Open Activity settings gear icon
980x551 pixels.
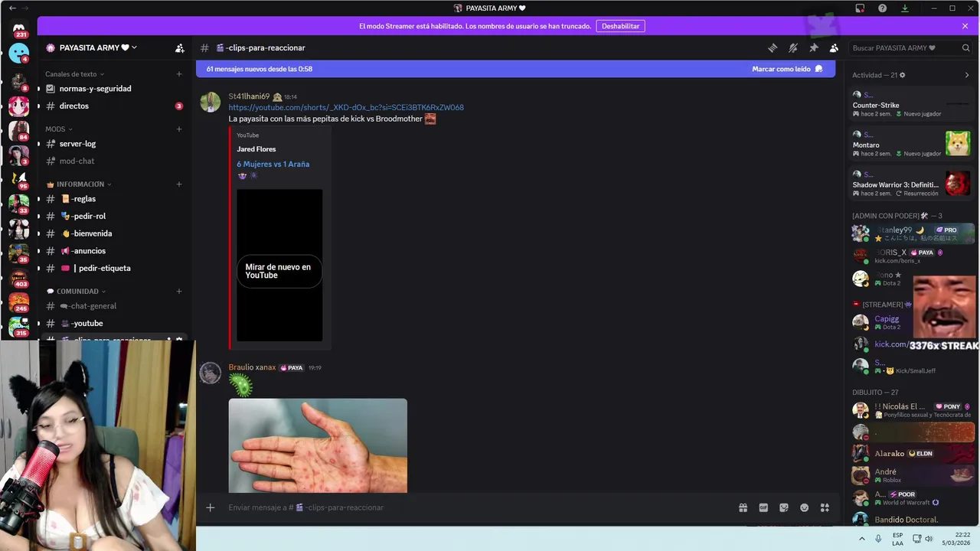pyautogui.click(x=902, y=75)
